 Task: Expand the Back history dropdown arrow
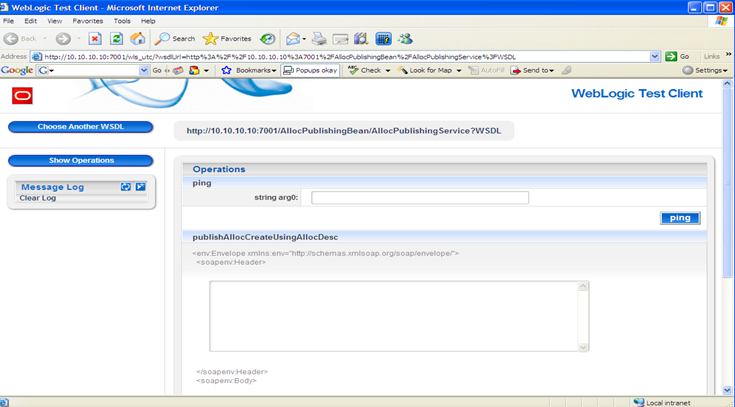coord(45,39)
